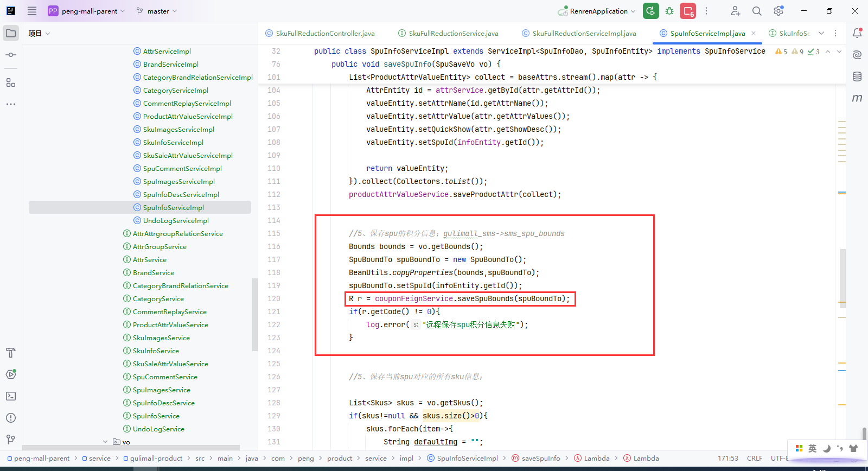Screen dimensions: 868x471
Task: Jump to next highlighted problem arrow
Action: click(839, 52)
